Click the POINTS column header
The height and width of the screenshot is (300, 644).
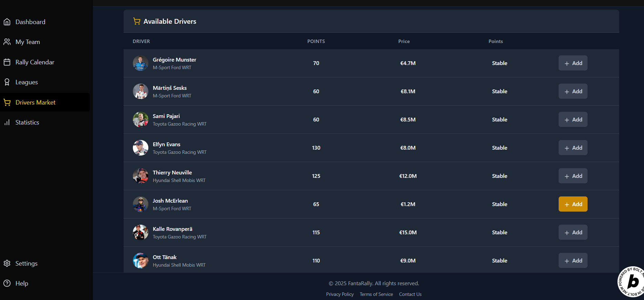pyautogui.click(x=316, y=41)
